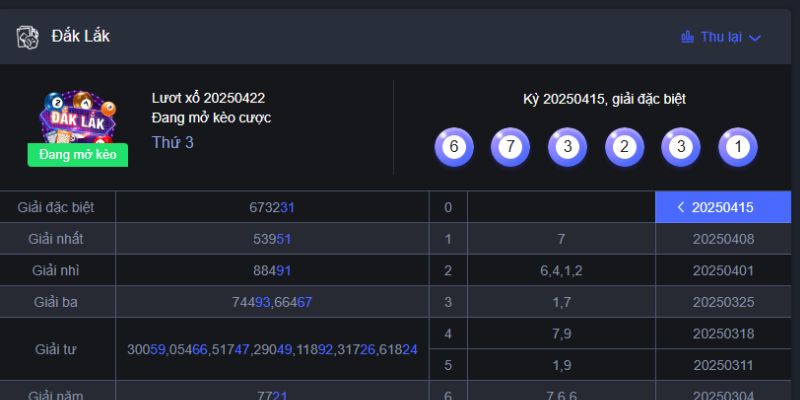Click the Đắk Lắk panel title

[81, 36]
